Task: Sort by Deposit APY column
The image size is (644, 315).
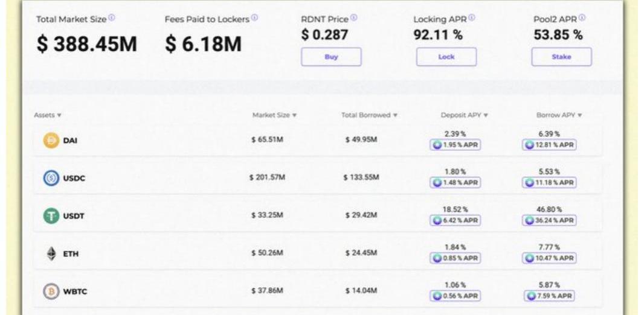Action: point(464,115)
